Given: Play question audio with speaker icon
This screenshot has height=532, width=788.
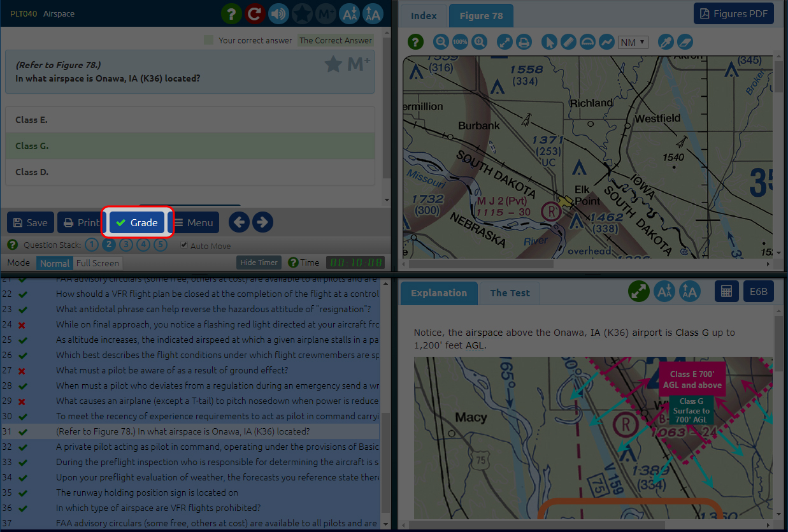Looking at the screenshot, I should (278, 13).
